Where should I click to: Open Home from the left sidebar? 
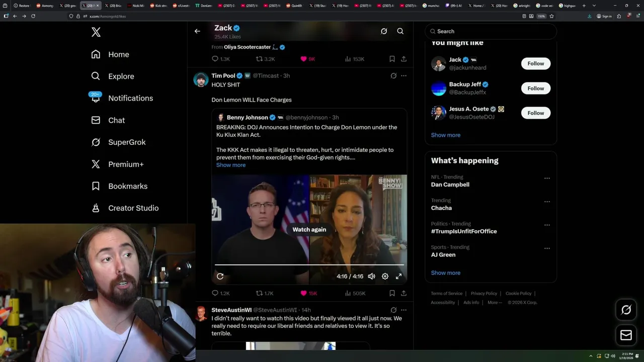[110, 54]
